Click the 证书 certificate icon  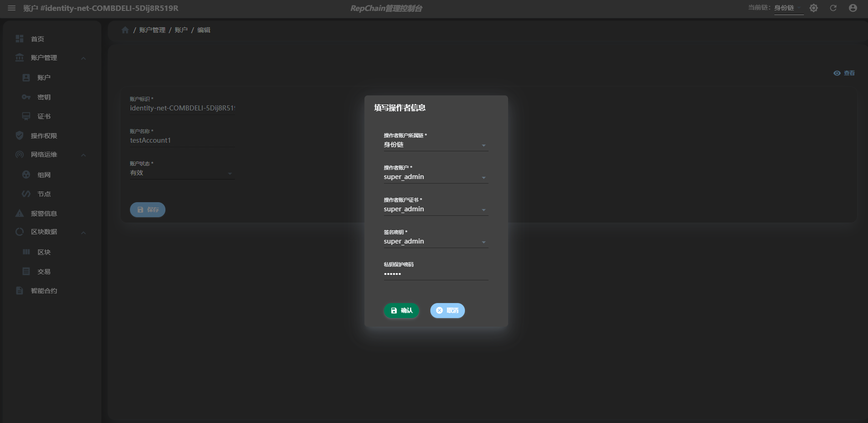(26, 116)
